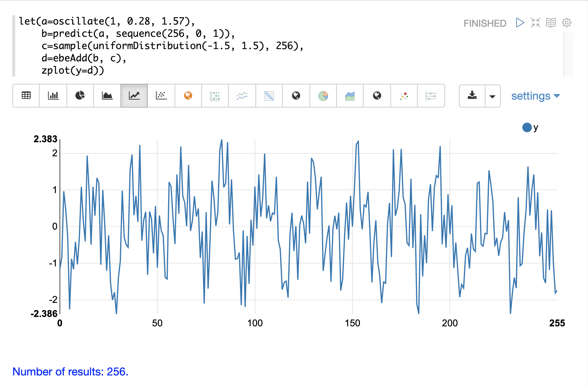Toggle the line chart view button
Image resolution: width=588 pixels, height=387 pixels.
pyautogui.click(x=134, y=96)
